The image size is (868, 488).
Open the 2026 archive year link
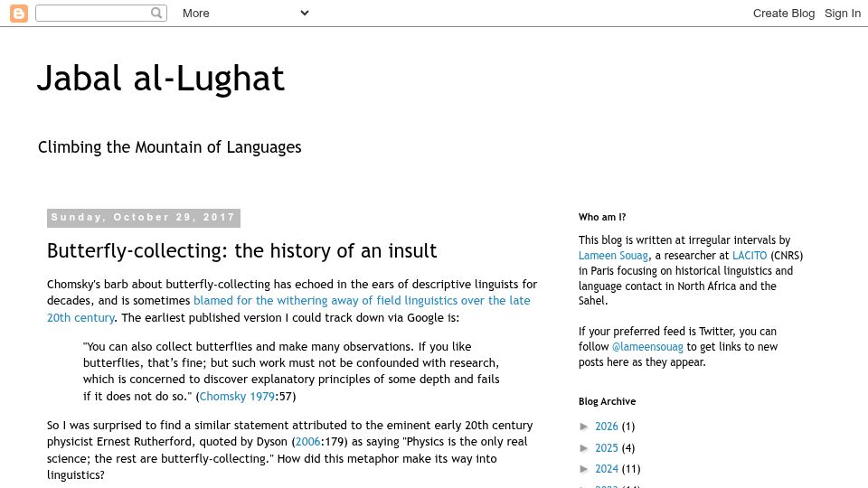606,427
